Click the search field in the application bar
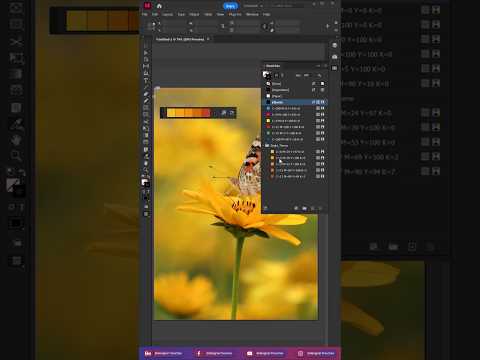 point(287,6)
